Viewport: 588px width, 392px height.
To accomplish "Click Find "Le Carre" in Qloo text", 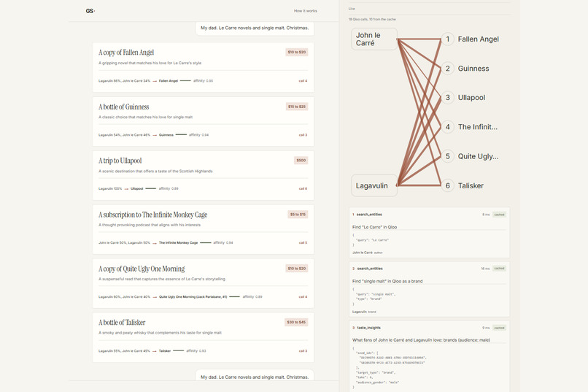I will coord(374,227).
